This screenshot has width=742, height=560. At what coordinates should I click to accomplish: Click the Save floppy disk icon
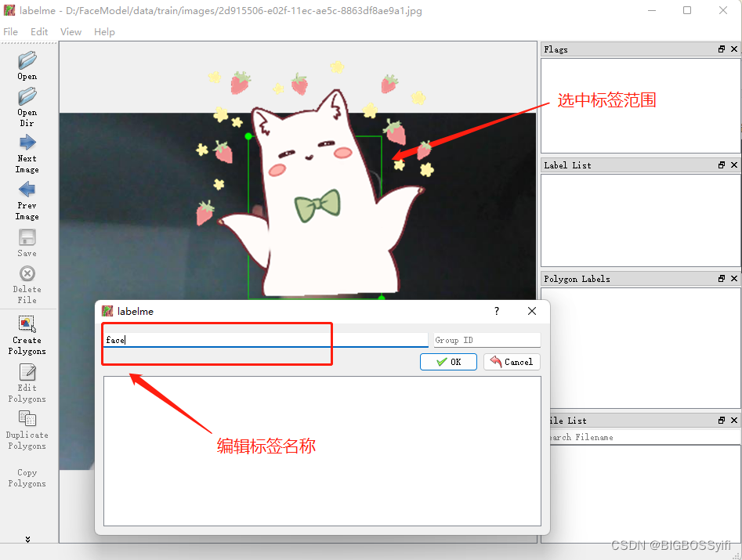[x=27, y=237]
